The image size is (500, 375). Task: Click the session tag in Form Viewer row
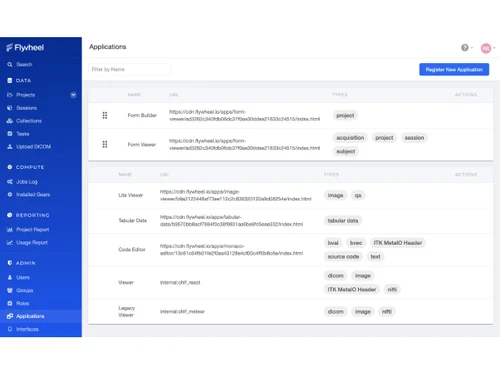(414, 138)
